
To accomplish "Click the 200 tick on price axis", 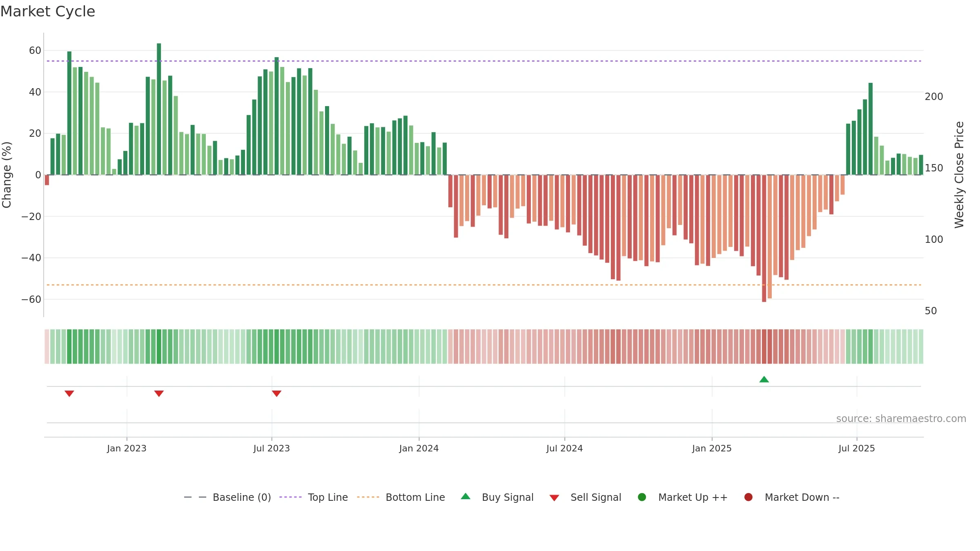I will click(x=934, y=97).
